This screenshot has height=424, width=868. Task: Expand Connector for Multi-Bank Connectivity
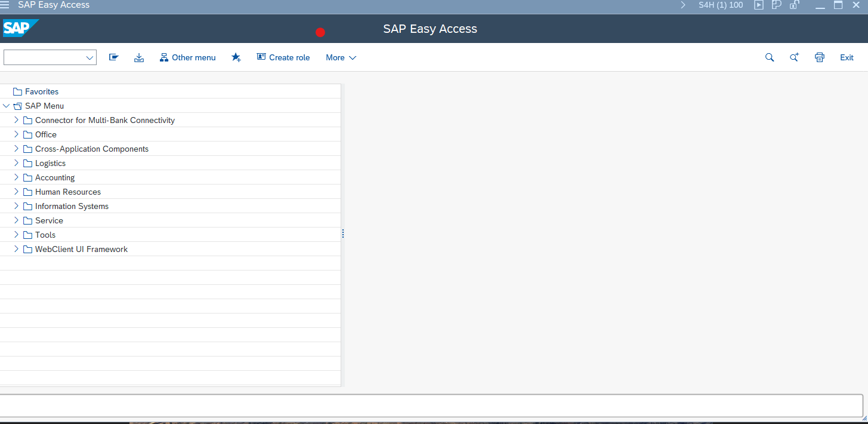(16, 119)
